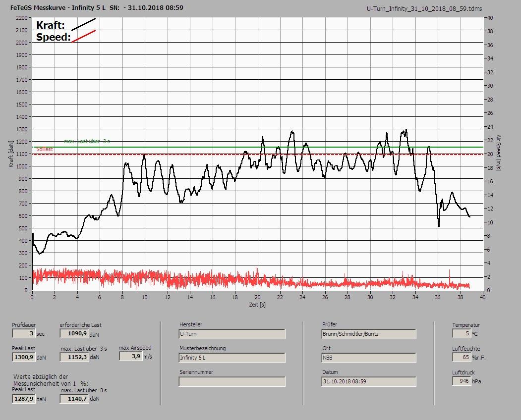Click the 2200 tick on the Kraft axis
Screen dimensions: 521x420
[22, 18]
